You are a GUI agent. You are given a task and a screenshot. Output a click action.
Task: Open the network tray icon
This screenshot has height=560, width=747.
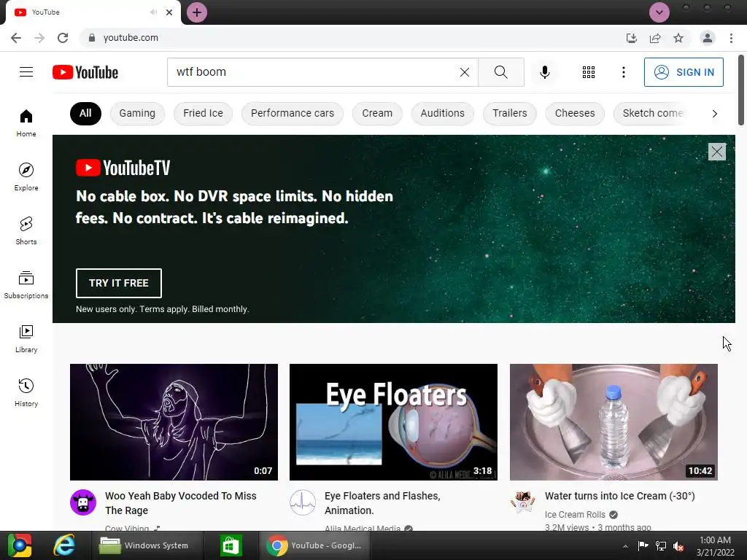661,545
